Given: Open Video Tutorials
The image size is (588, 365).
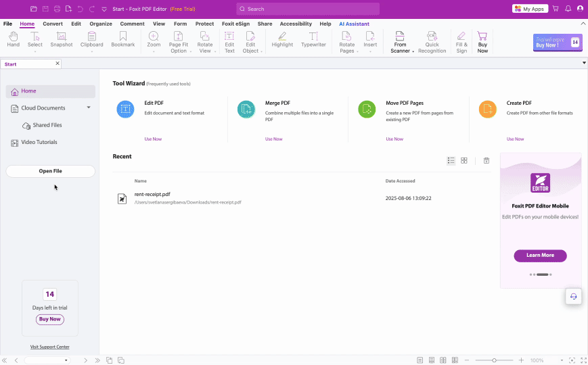Looking at the screenshot, I should [x=34, y=143].
